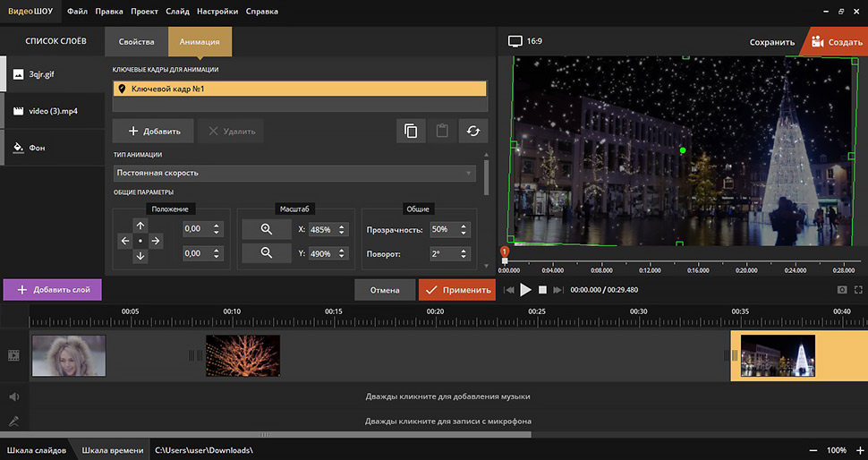Click Удалить keyframe button
The width and height of the screenshot is (868, 460).
[x=231, y=132]
